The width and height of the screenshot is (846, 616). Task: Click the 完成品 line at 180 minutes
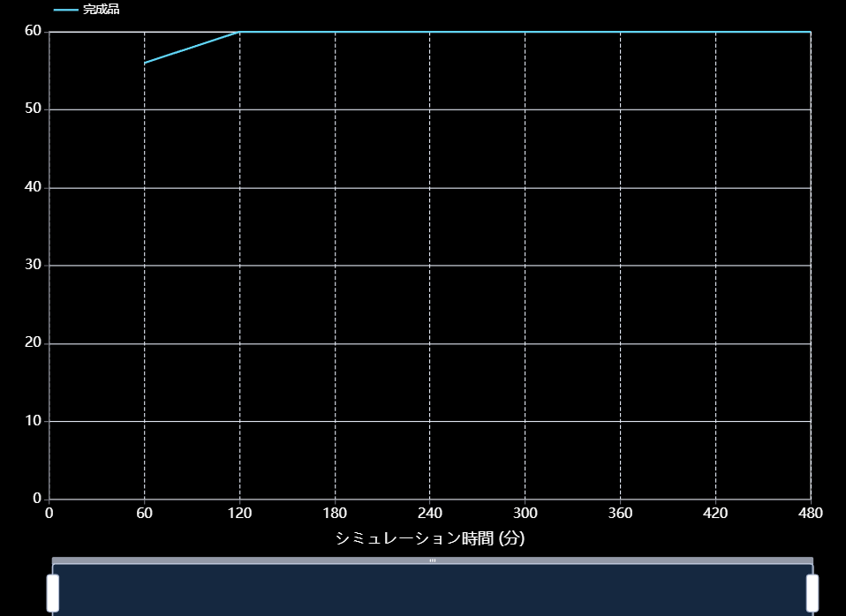(335, 32)
